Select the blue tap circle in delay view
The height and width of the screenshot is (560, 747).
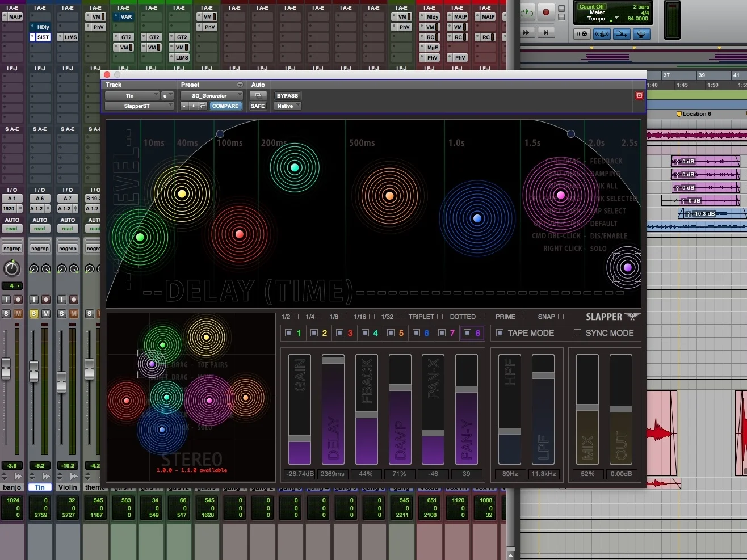(x=477, y=218)
